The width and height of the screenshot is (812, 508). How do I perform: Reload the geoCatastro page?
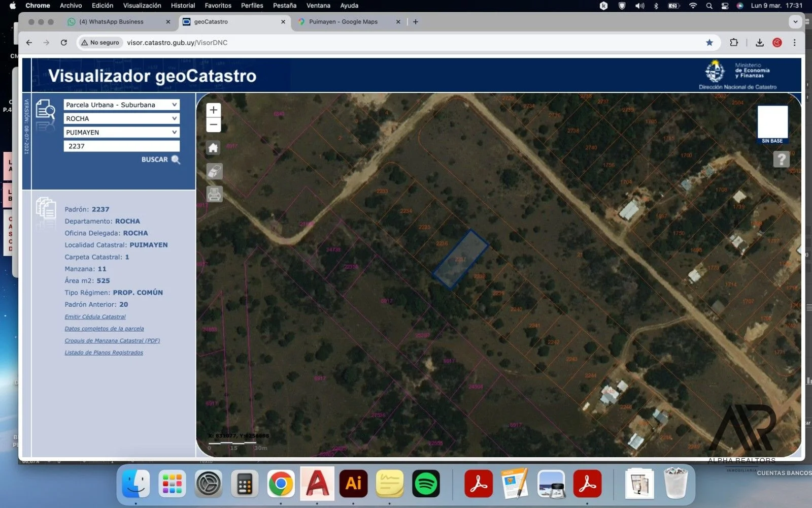click(64, 43)
